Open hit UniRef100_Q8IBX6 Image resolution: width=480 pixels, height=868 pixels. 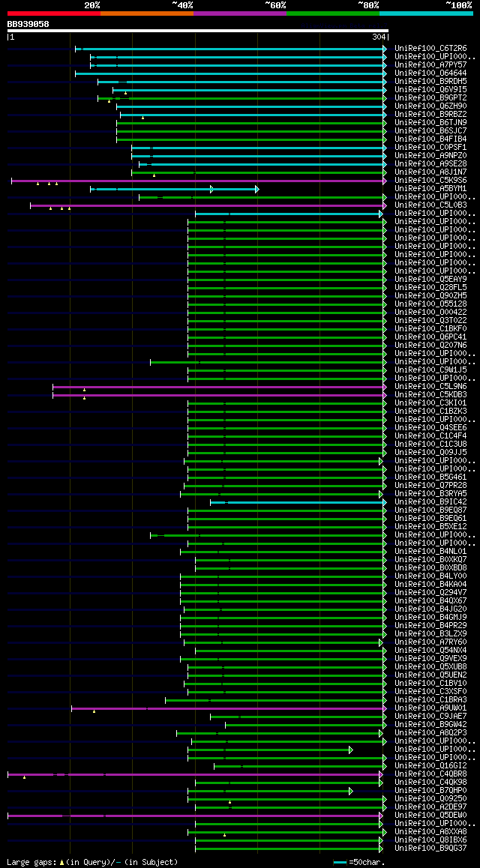[430, 840]
